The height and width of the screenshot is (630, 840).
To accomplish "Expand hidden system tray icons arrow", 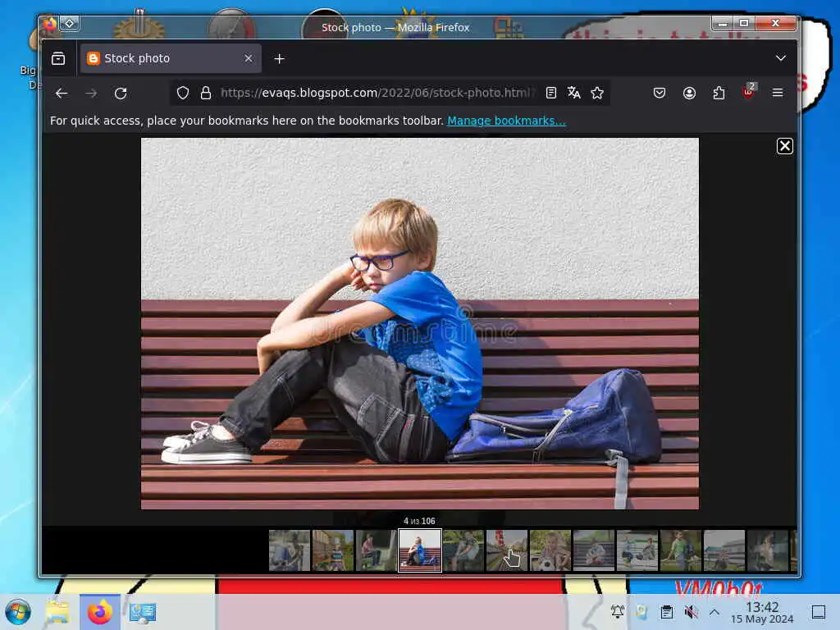I will pyautogui.click(x=714, y=611).
